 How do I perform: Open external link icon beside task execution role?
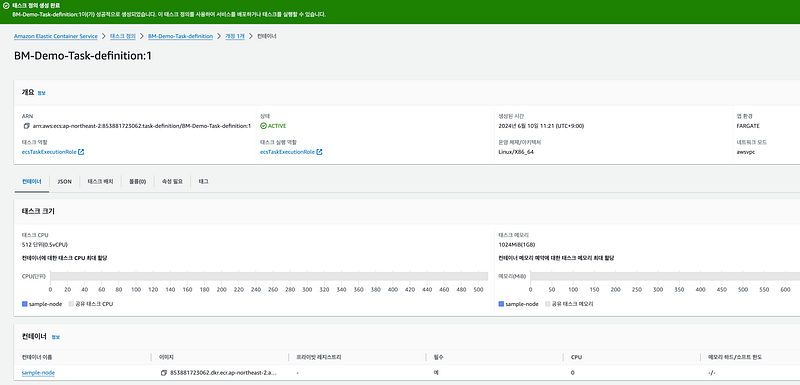[x=319, y=152]
